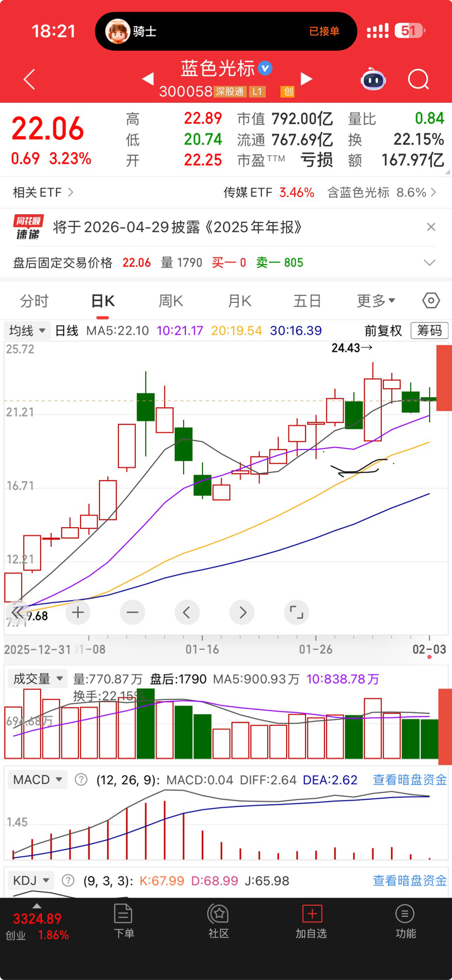Tap red side tab on candlestick chart
452x980 pixels.
[x=444, y=378]
